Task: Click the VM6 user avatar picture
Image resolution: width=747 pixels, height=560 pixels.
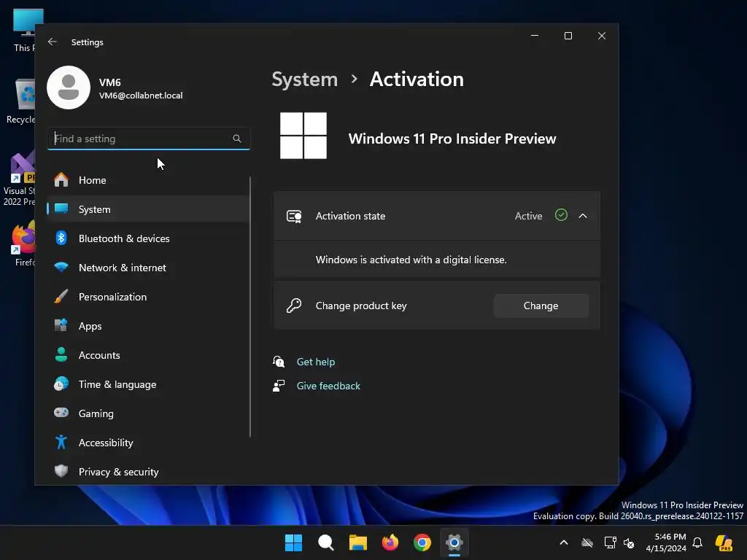Action: click(69, 87)
